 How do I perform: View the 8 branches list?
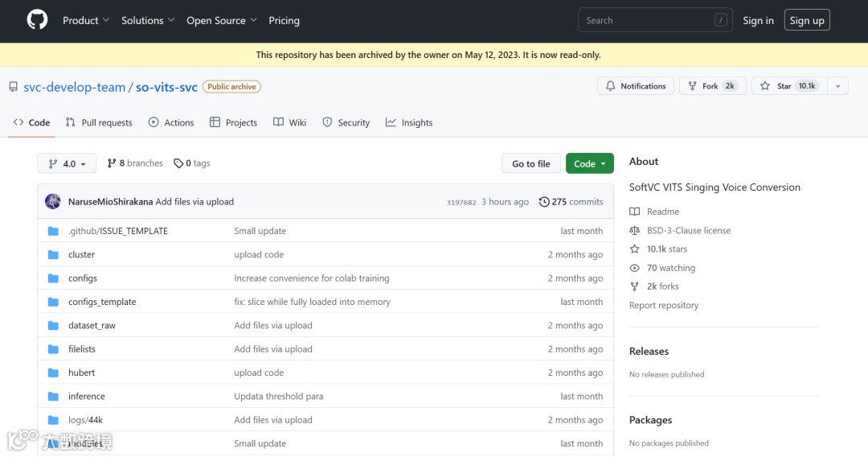coord(135,163)
